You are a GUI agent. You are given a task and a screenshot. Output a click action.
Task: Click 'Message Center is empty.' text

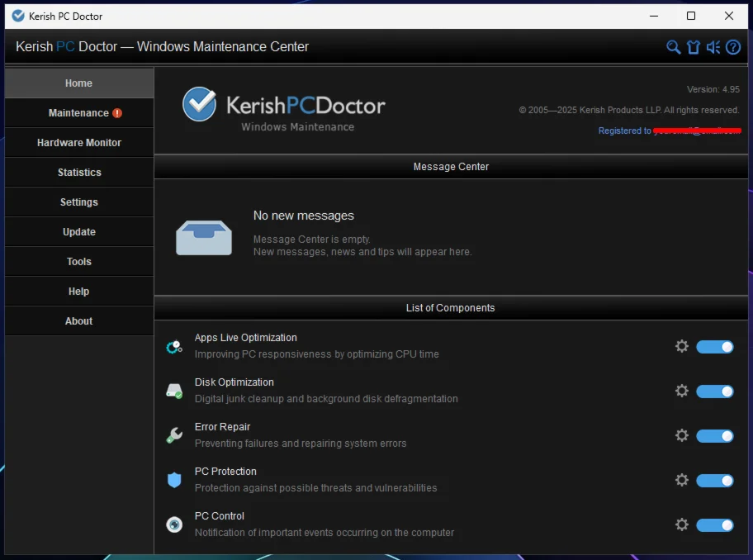(311, 240)
